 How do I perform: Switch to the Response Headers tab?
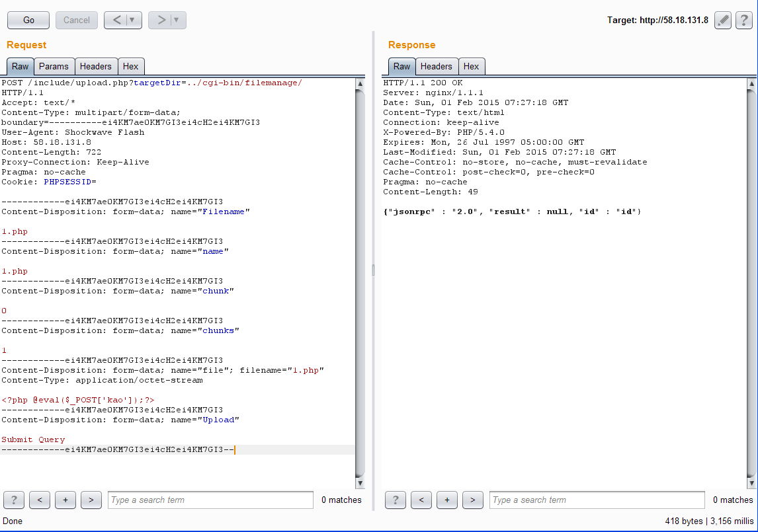pos(437,66)
